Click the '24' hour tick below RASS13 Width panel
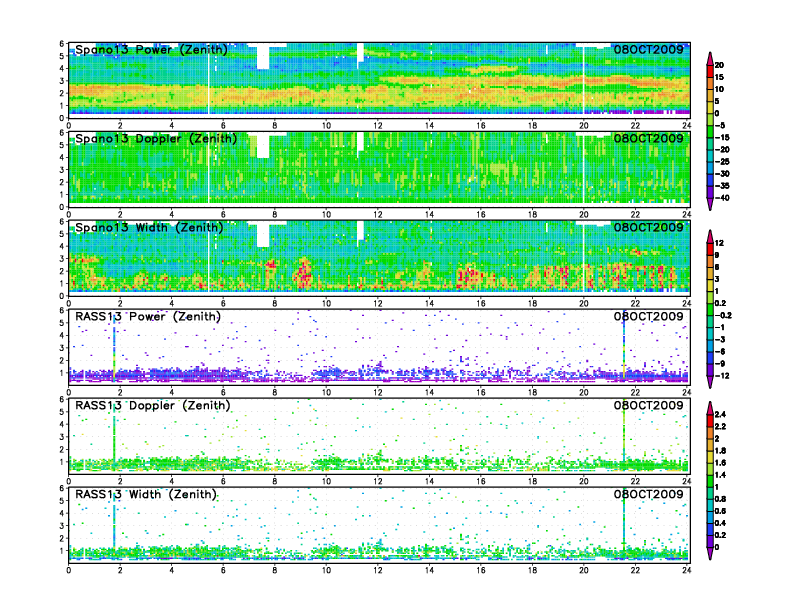Image resolution: width=792 pixels, height=612 pixels. tap(686, 570)
